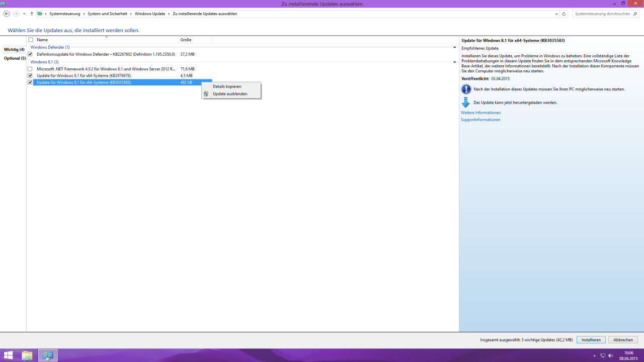Navigate to System und Sicherheit breadcrumb

click(107, 14)
